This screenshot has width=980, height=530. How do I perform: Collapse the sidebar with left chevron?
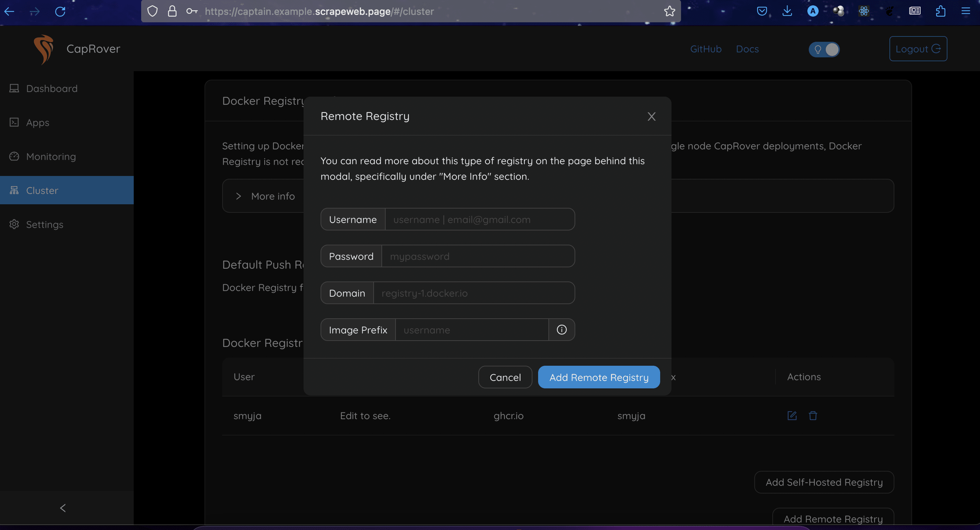[63, 508]
